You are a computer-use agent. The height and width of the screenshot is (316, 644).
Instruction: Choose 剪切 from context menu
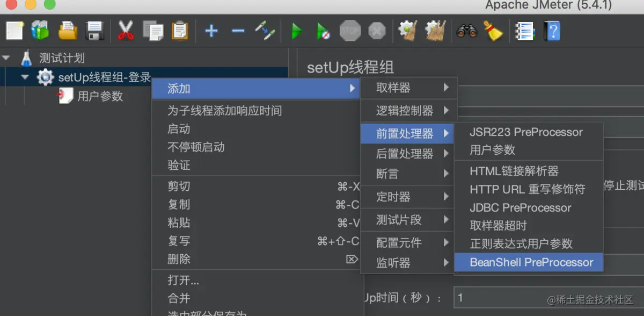click(255, 186)
